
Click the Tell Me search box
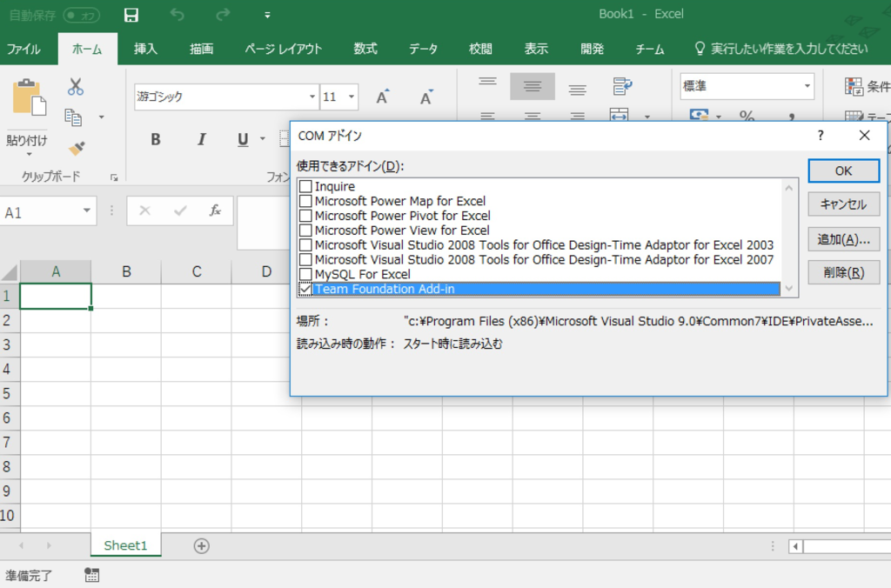click(x=782, y=50)
